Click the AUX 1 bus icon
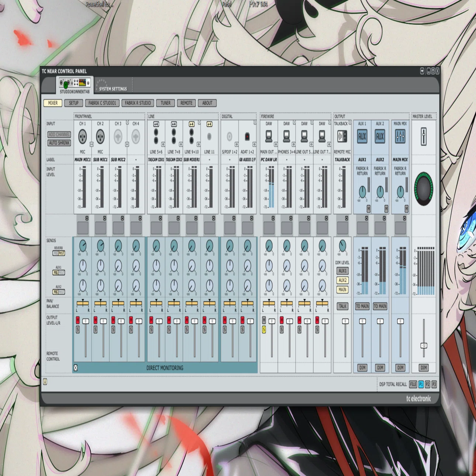This screenshot has width=476, height=476. 362,137
